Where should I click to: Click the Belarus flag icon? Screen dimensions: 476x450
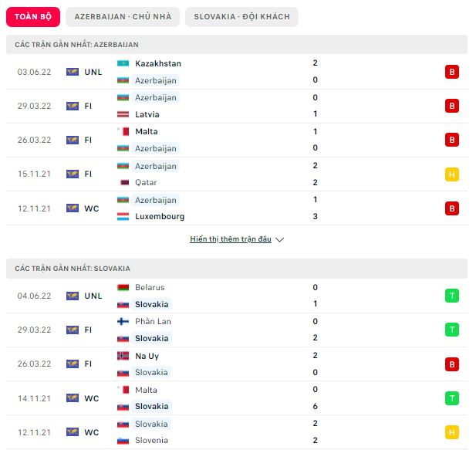pos(123,287)
